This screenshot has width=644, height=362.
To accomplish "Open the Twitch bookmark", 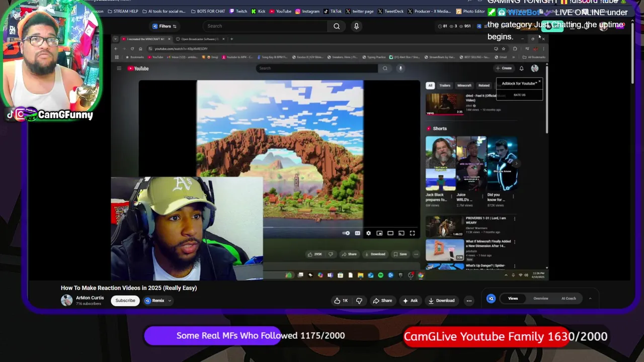I will [238, 11].
